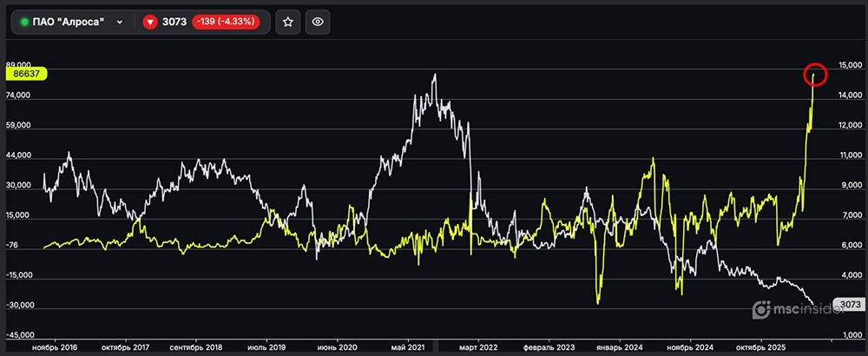The width and height of the screenshot is (868, 356).
Task: Click the май 2021 date label
Action: coord(408,347)
